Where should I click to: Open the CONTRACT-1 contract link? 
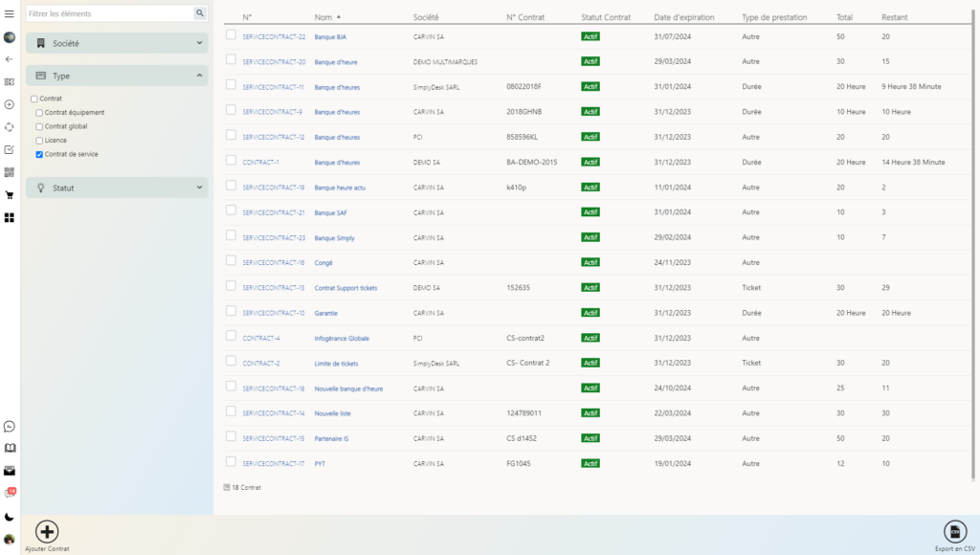coord(260,163)
